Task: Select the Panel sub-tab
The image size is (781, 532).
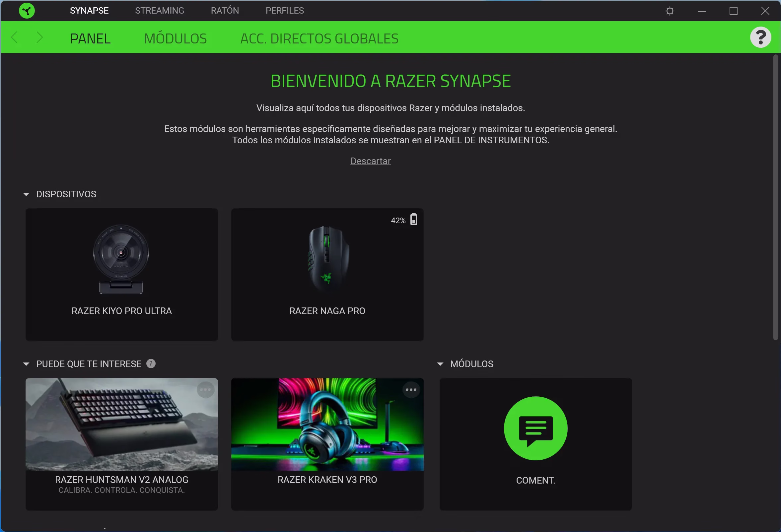Action: [x=90, y=38]
